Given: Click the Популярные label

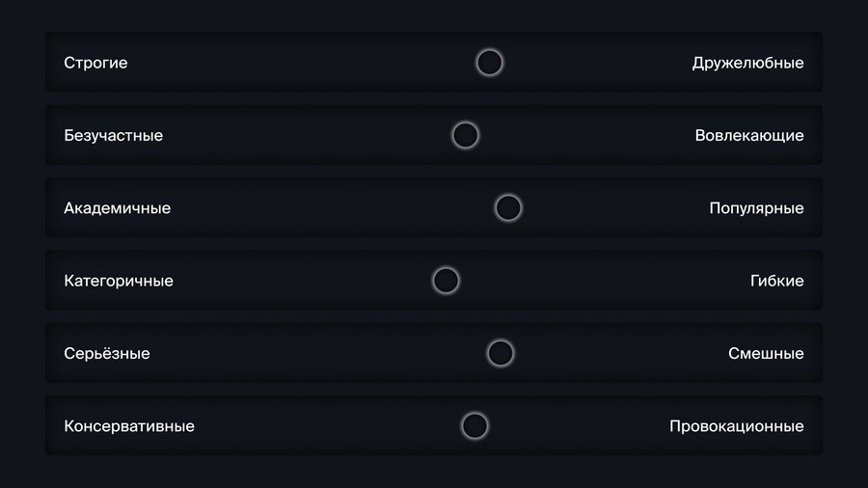Looking at the screenshot, I should tap(756, 207).
